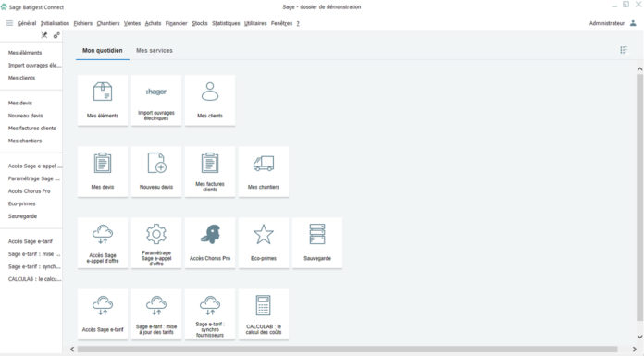
Task: Select the Mon quotidien tab
Action: click(103, 51)
